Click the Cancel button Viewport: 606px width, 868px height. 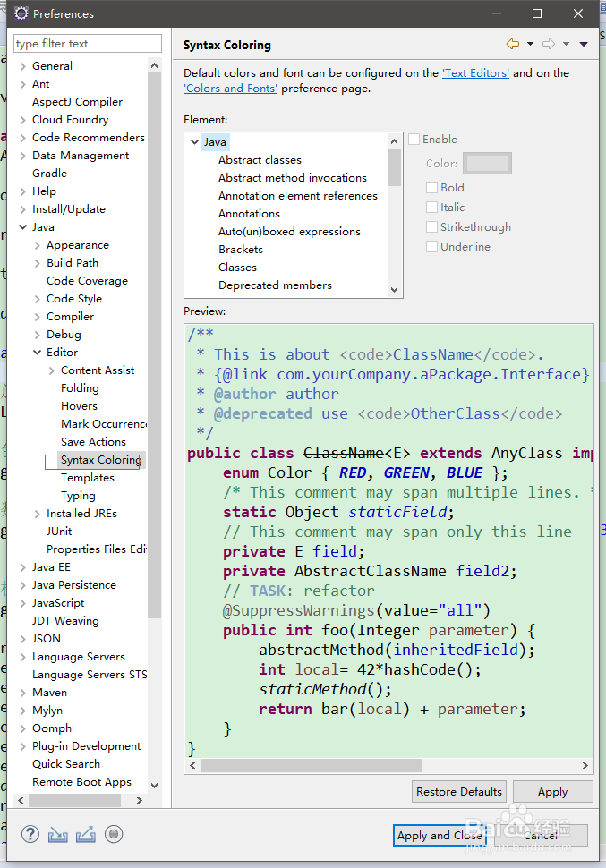(541, 836)
